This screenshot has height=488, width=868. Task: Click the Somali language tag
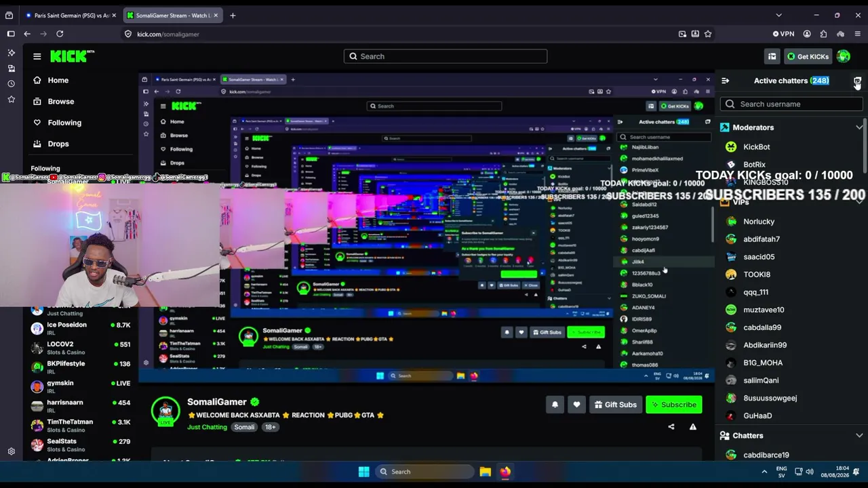244,427
